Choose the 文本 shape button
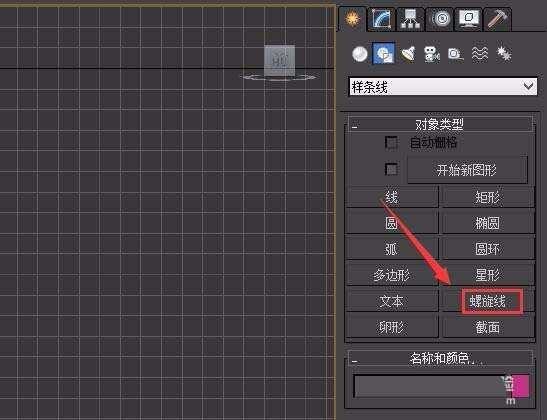The image size is (547, 420). 392,301
